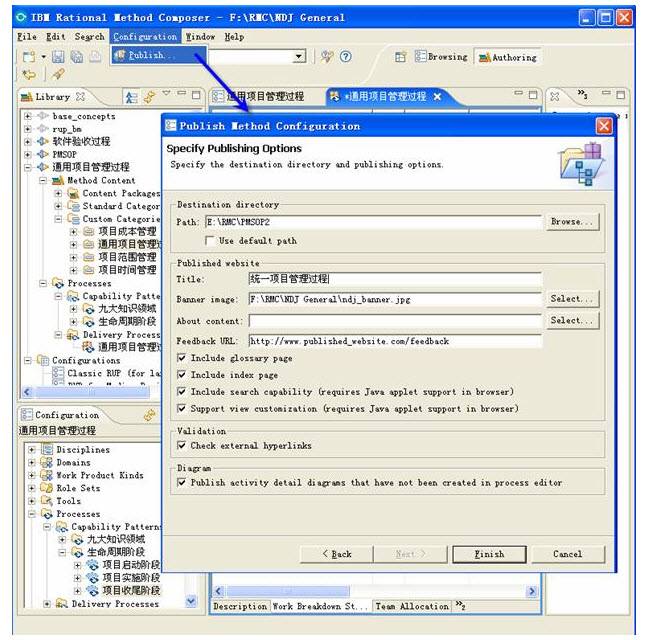Select the Work Breakdown Structure tab
The width and height of the screenshot is (645, 640).
point(320,606)
